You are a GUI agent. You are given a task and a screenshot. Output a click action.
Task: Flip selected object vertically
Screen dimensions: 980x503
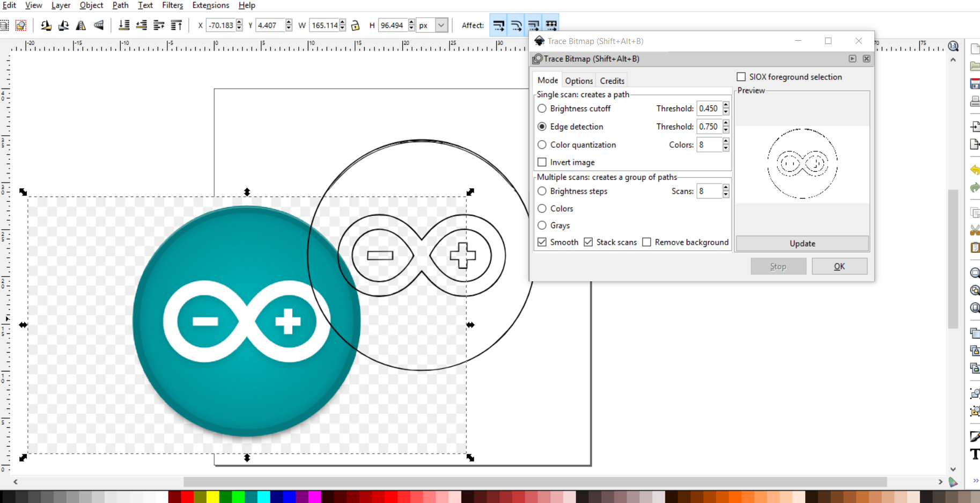click(99, 25)
